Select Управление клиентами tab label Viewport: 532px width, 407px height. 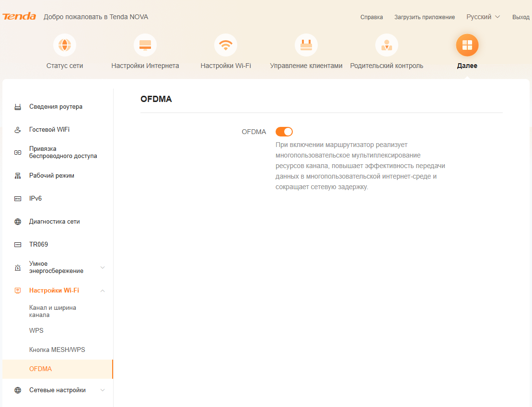(306, 66)
